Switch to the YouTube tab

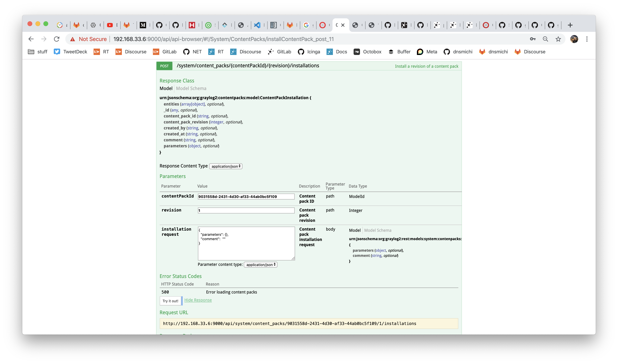point(110,25)
